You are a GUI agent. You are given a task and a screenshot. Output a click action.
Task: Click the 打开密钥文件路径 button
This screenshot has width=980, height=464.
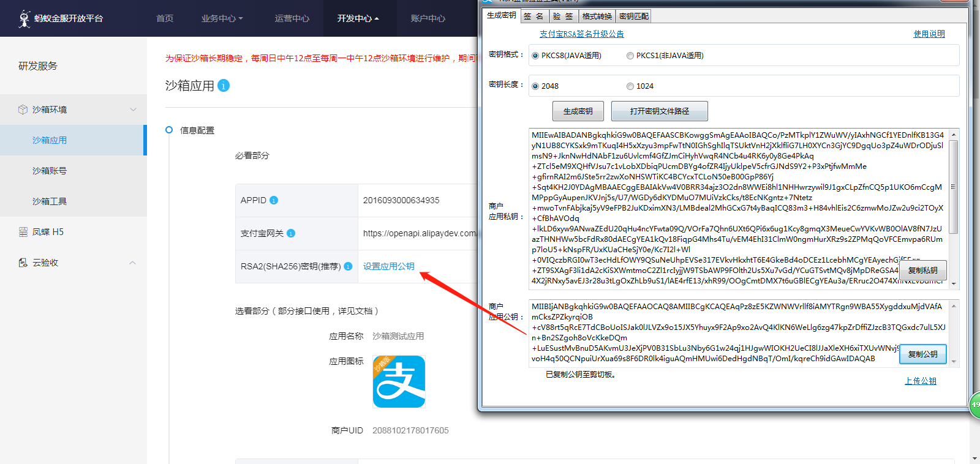point(660,111)
